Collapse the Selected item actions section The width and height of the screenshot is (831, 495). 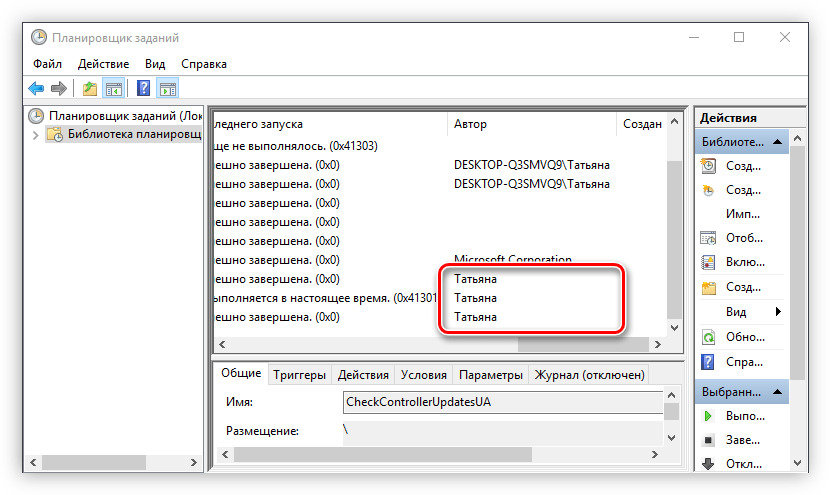coord(775,392)
